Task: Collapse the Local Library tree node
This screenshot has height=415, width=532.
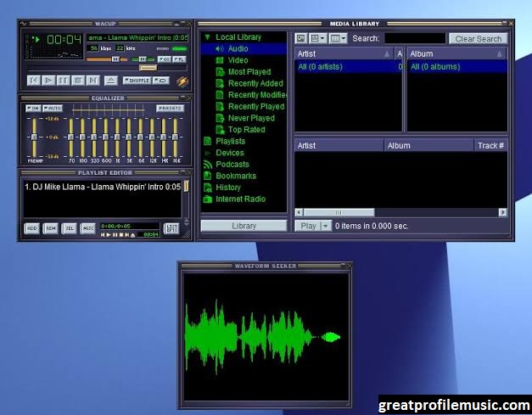Action: pyautogui.click(x=208, y=37)
